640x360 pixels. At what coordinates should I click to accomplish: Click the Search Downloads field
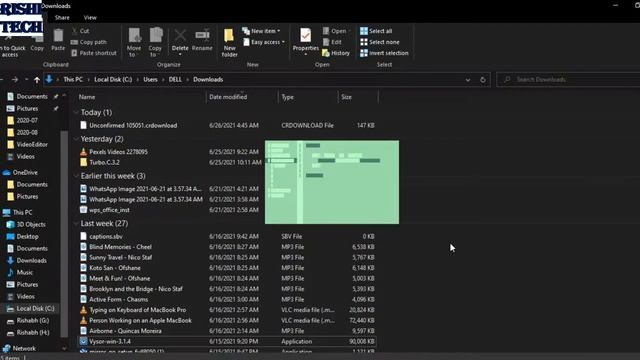tap(568, 80)
